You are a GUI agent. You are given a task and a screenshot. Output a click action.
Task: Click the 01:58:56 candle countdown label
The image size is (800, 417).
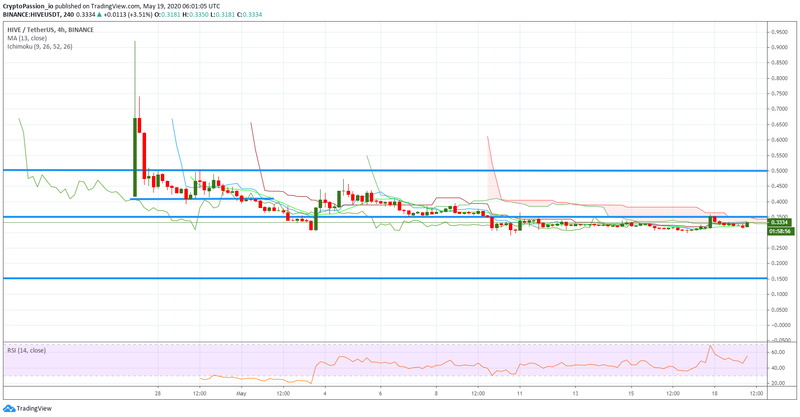[x=781, y=231]
